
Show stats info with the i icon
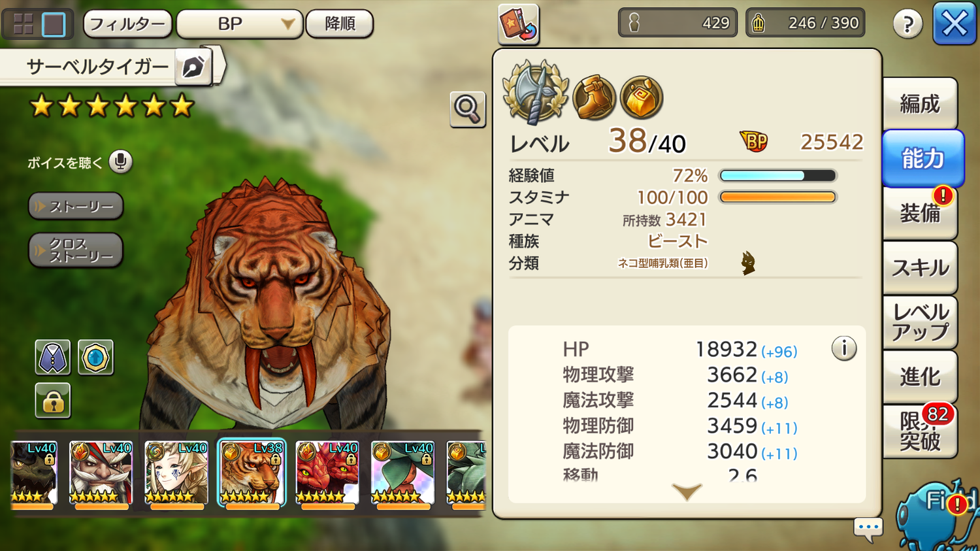click(844, 348)
